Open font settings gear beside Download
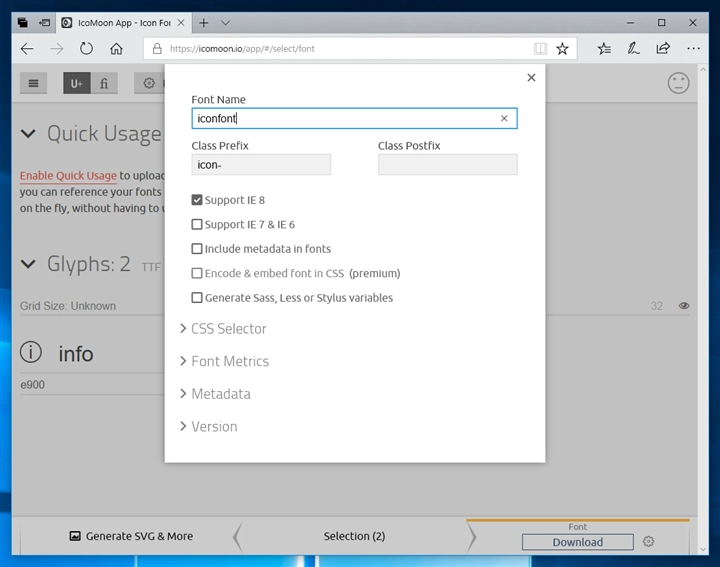 [x=648, y=542]
